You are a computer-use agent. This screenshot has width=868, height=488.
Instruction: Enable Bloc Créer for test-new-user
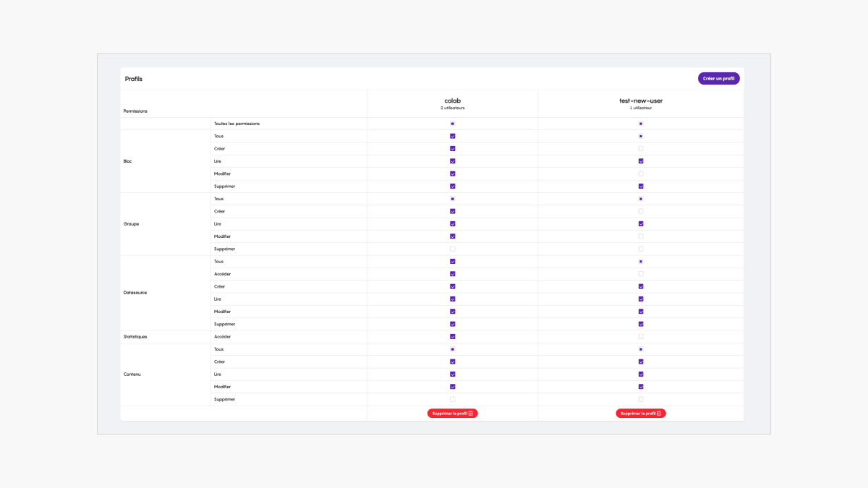[641, 149]
